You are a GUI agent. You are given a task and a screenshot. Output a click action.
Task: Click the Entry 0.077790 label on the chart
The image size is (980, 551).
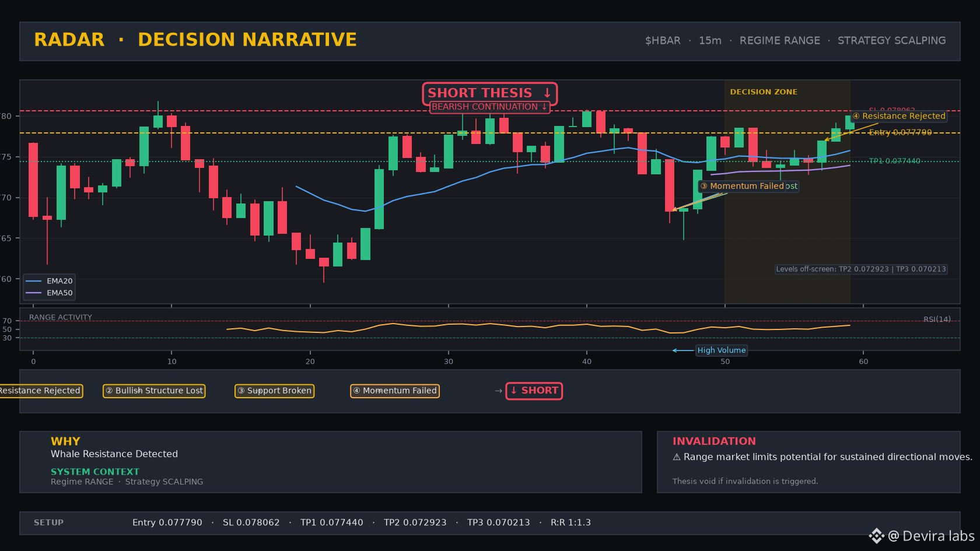coord(900,132)
